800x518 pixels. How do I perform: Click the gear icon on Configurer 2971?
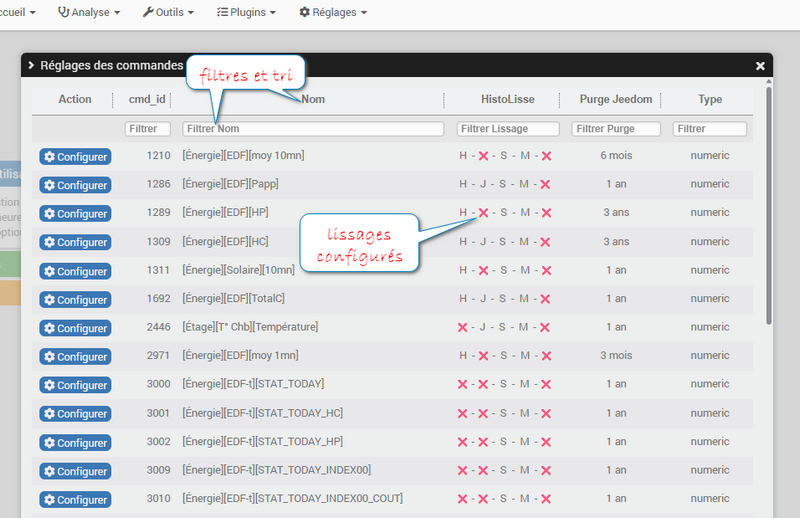tap(49, 356)
